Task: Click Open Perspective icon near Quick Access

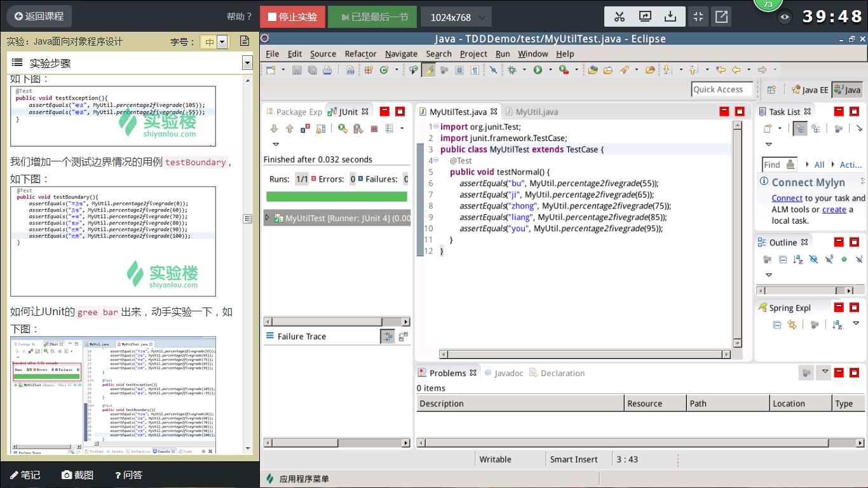Action: tap(771, 90)
